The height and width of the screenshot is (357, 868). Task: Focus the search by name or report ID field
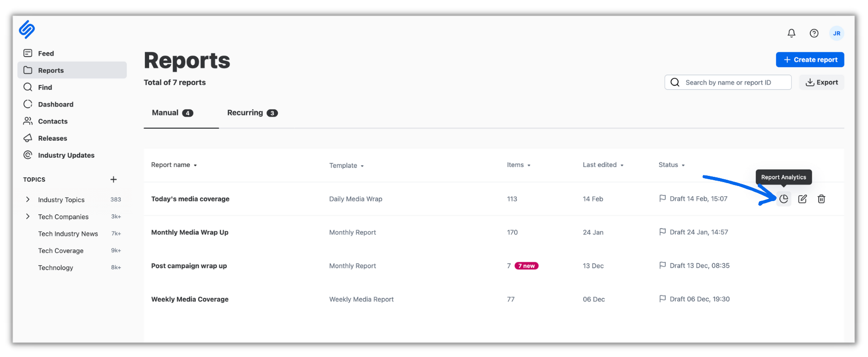click(x=728, y=82)
